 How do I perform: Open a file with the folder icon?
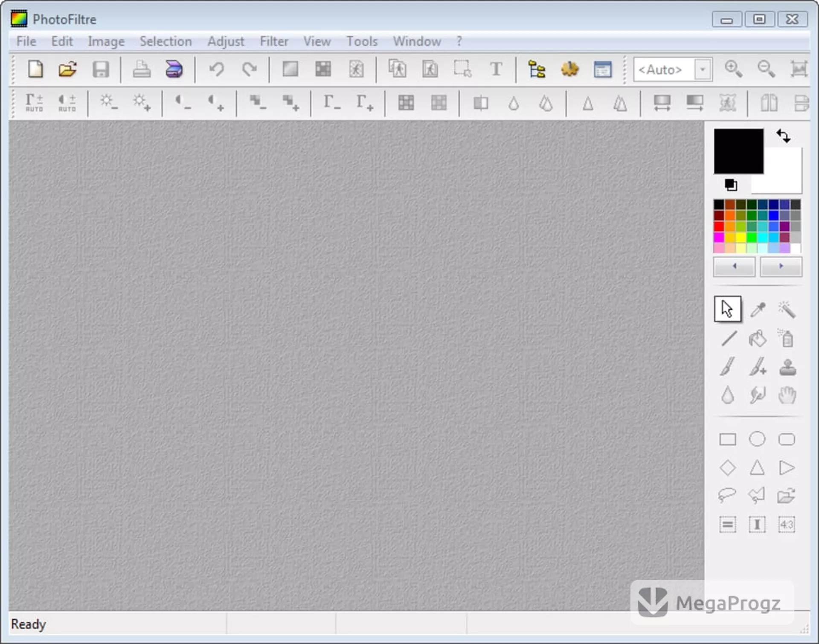point(68,69)
